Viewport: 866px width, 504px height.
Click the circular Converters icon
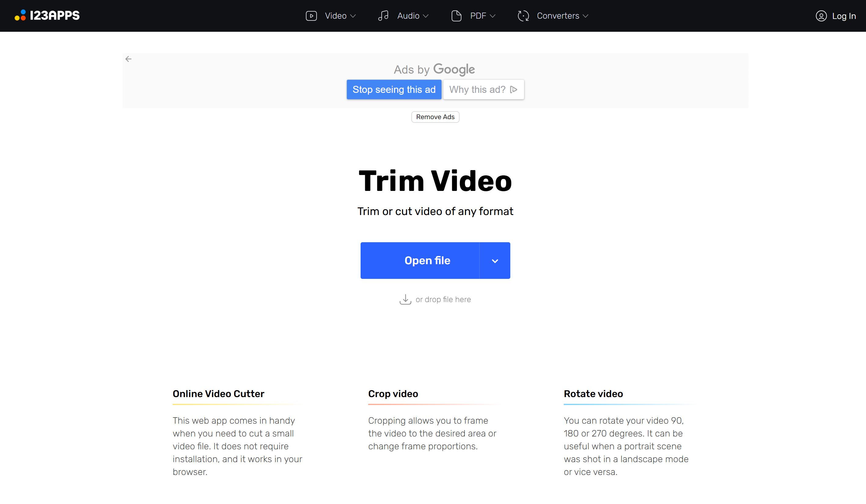click(x=523, y=16)
